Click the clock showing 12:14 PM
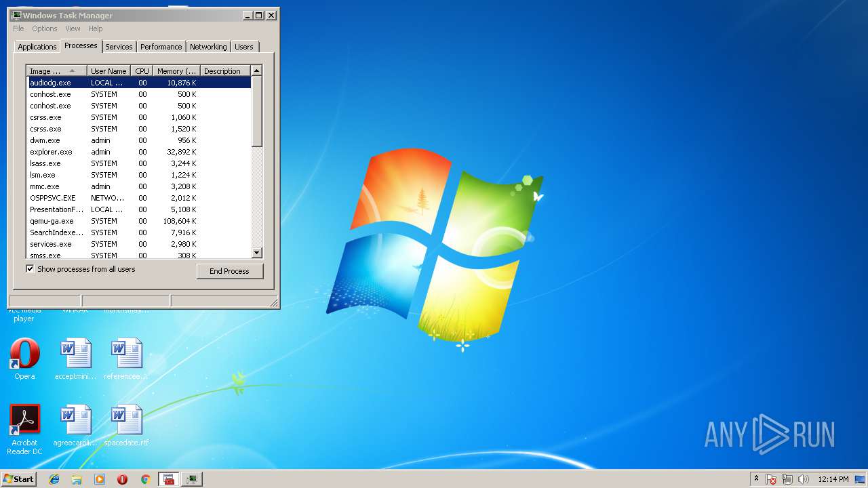The image size is (868, 488). [x=833, y=479]
